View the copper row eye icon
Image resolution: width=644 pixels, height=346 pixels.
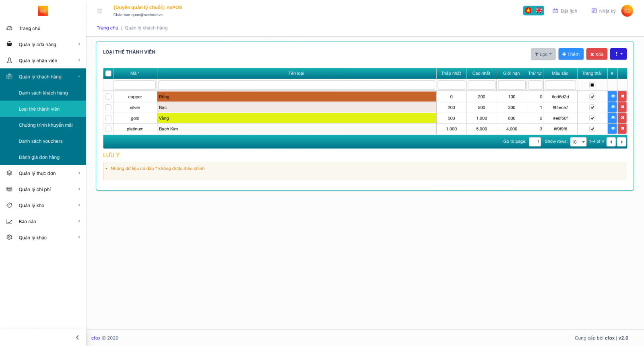[x=612, y=97]
